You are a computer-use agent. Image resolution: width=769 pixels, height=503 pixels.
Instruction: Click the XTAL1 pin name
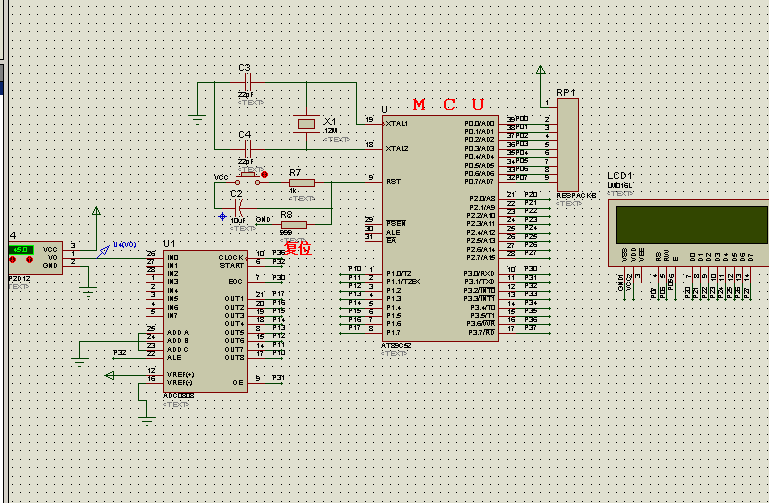point(397,124)
